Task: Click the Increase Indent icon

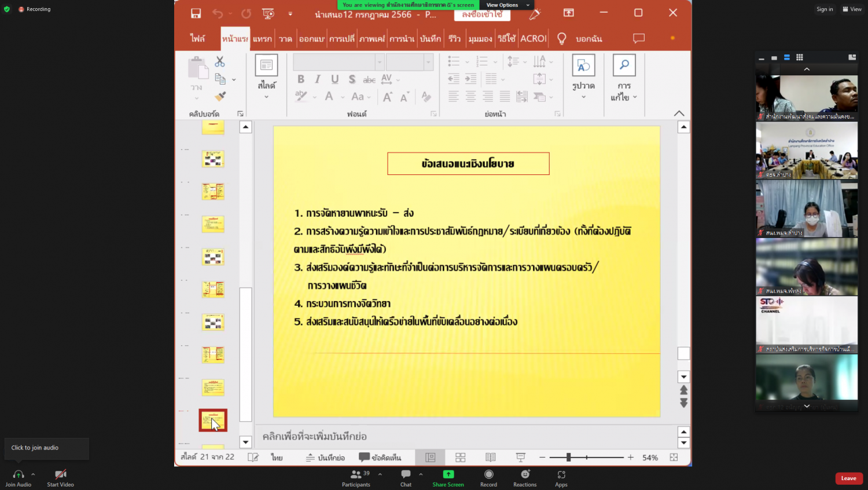Action: pos(471,79)
